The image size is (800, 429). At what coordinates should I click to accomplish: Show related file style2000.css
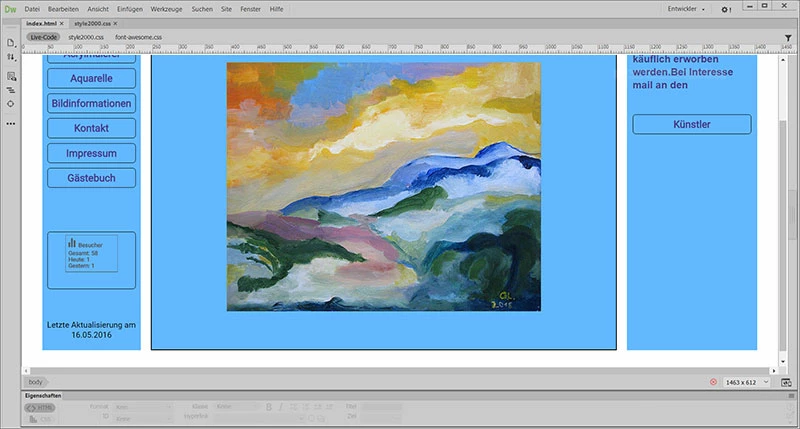86,37
